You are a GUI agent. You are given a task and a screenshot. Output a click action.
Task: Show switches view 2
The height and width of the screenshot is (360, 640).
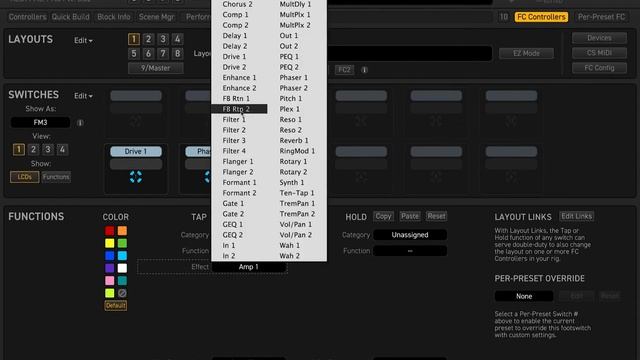click(x=33, y=149)
